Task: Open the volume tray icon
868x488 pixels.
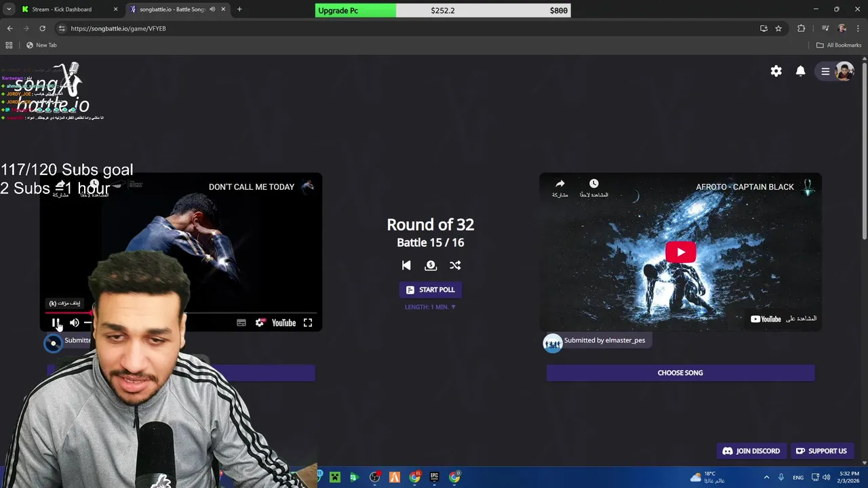Action: (x=826, y=477)
